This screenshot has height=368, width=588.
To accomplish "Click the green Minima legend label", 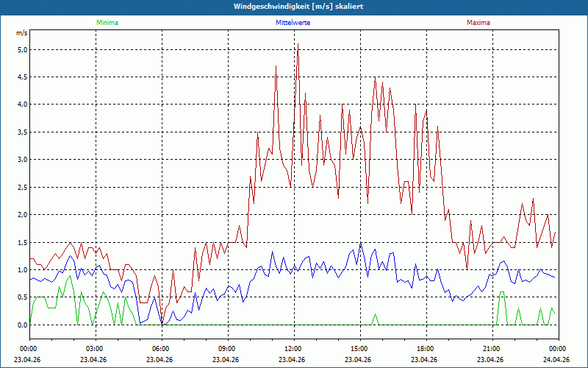I will coord(107,23).
